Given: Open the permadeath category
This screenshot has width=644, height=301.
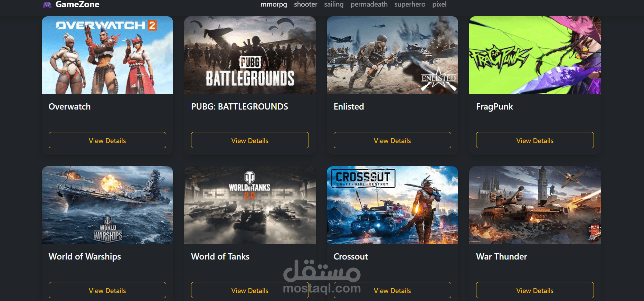Looking at the screenshot, I should click(369, 4).
